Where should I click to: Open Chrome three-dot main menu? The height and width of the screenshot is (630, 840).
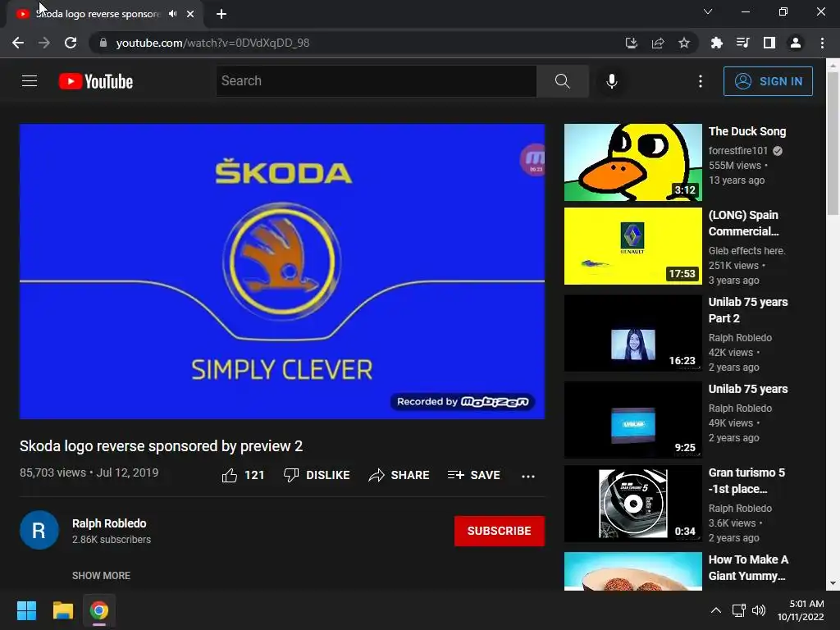tap(822, 43)
